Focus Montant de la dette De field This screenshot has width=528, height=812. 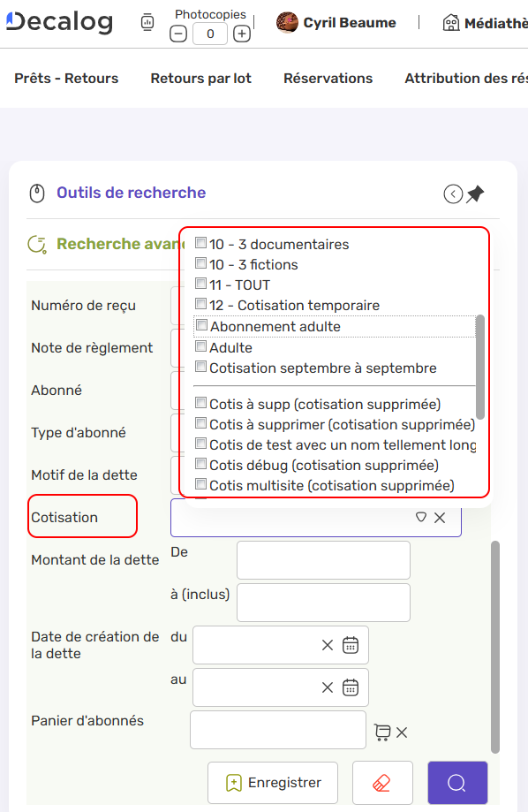323,560
